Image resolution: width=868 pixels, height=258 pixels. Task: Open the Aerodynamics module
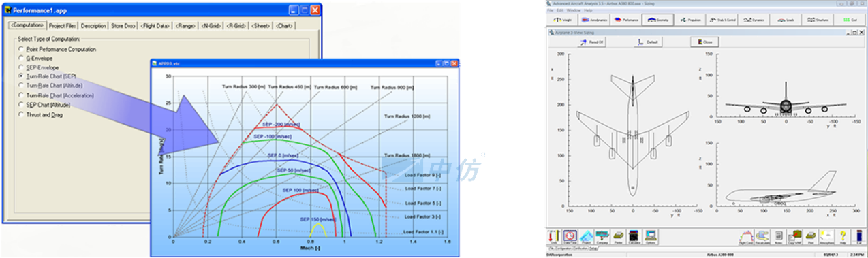click(595, 20)
